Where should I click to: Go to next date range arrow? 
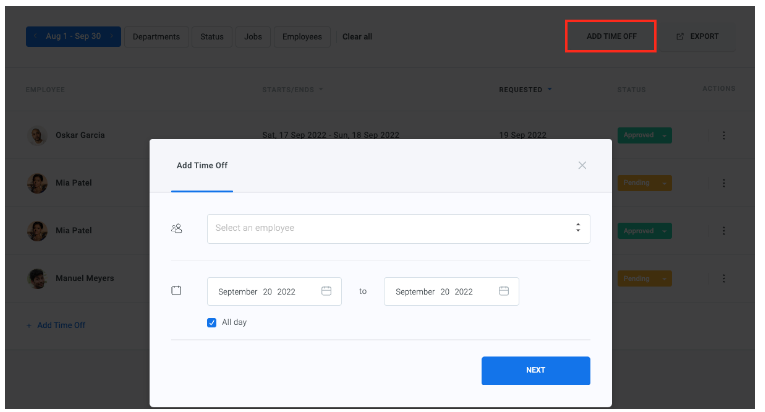112,36
